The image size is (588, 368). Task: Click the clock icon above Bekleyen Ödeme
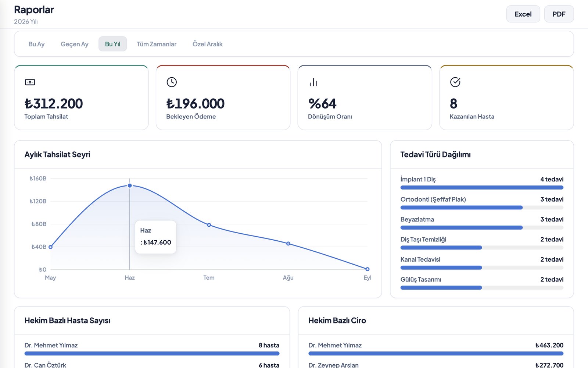172,82
